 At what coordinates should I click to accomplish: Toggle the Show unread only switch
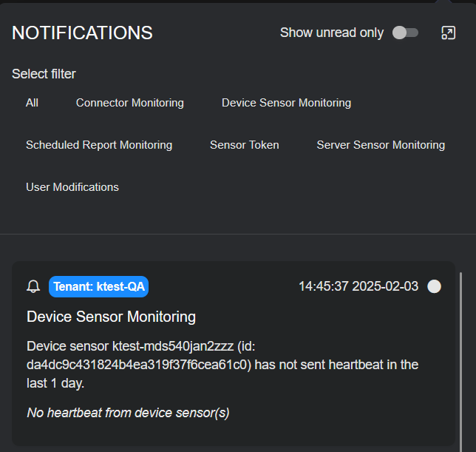point(405,33)
